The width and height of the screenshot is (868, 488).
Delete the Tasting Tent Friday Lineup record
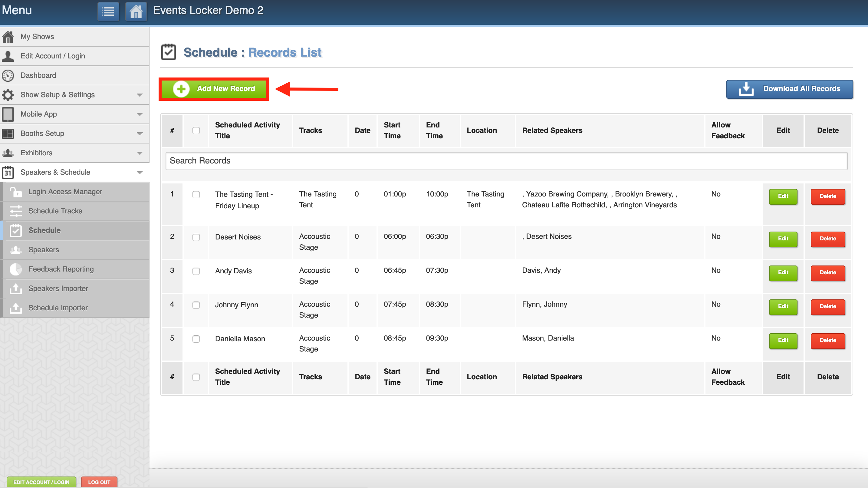click(x=828, y=196)
